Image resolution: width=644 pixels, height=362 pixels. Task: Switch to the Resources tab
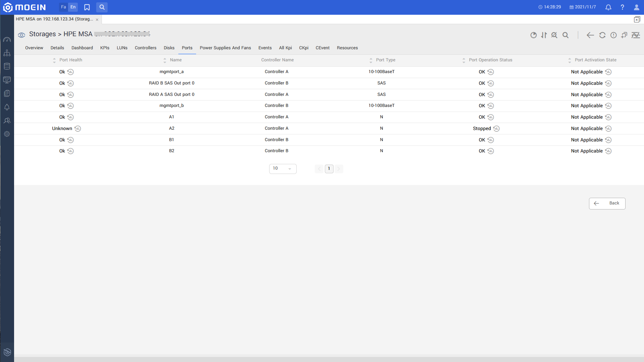347,48
